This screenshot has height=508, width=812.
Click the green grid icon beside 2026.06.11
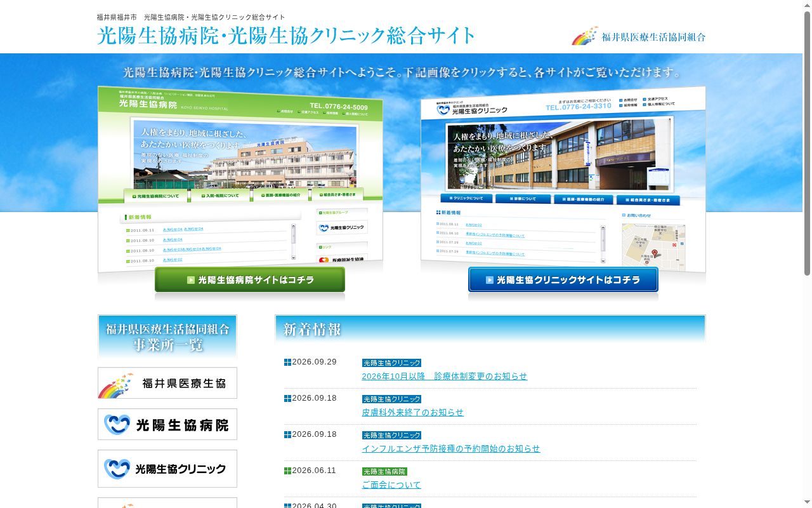(x=287, y=471)
